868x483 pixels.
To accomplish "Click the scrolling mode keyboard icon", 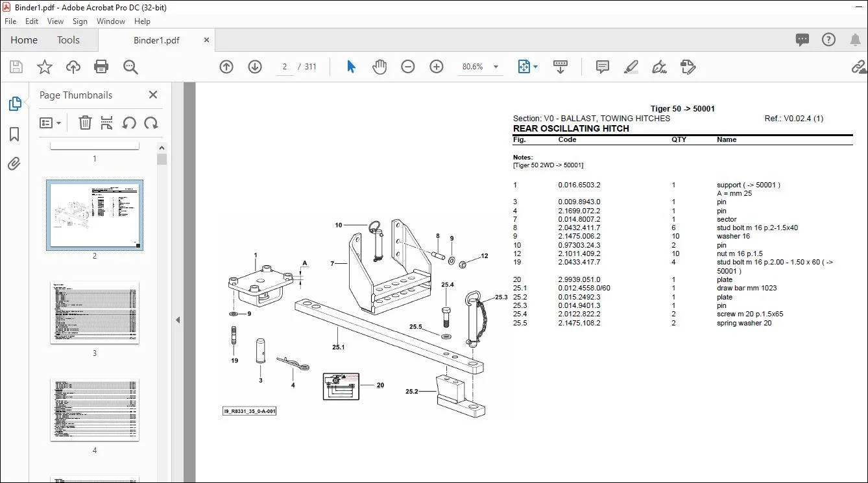I will [561, 67].
